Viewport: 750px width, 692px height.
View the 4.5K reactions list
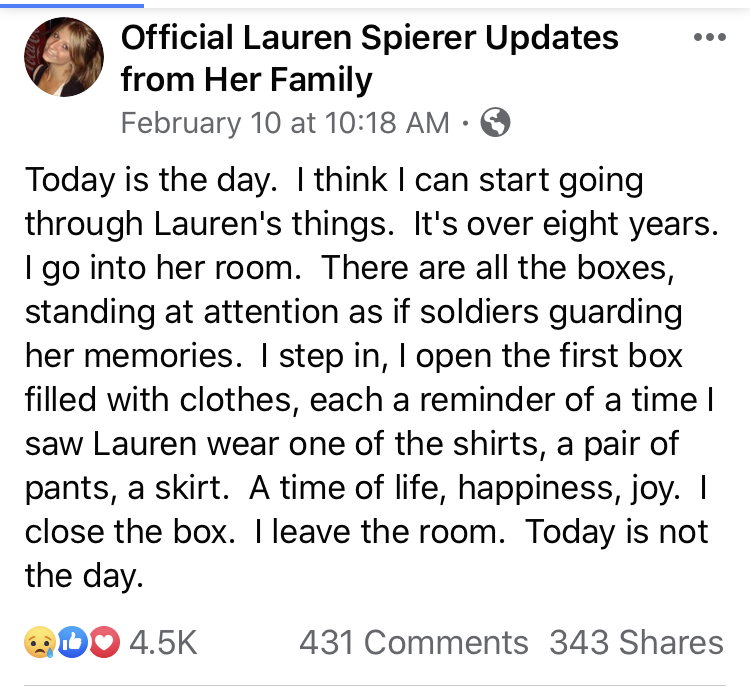[x=162, y=642]
